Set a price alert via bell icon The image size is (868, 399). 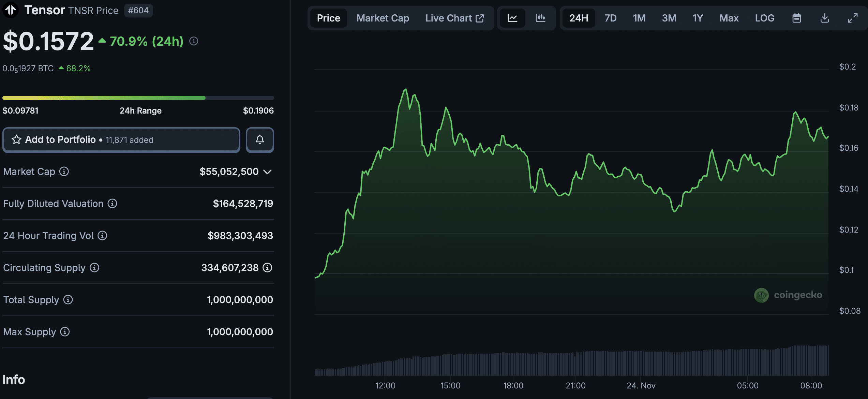(259, 140)
